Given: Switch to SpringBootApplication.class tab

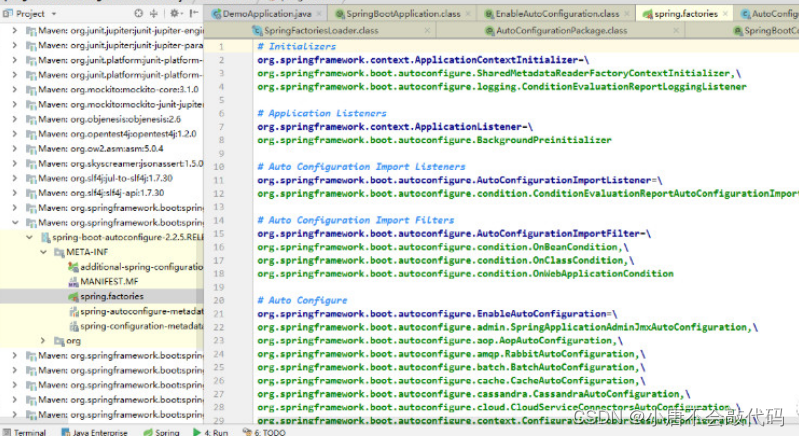Looking at the screenshot, I should 403,14.
